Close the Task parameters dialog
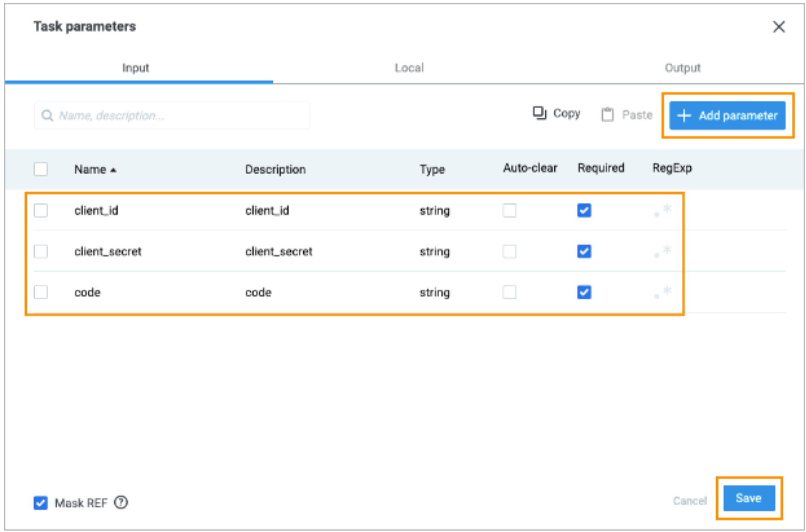Image resolution: width=806 pixels, height=532 pixels. (779, 27)
